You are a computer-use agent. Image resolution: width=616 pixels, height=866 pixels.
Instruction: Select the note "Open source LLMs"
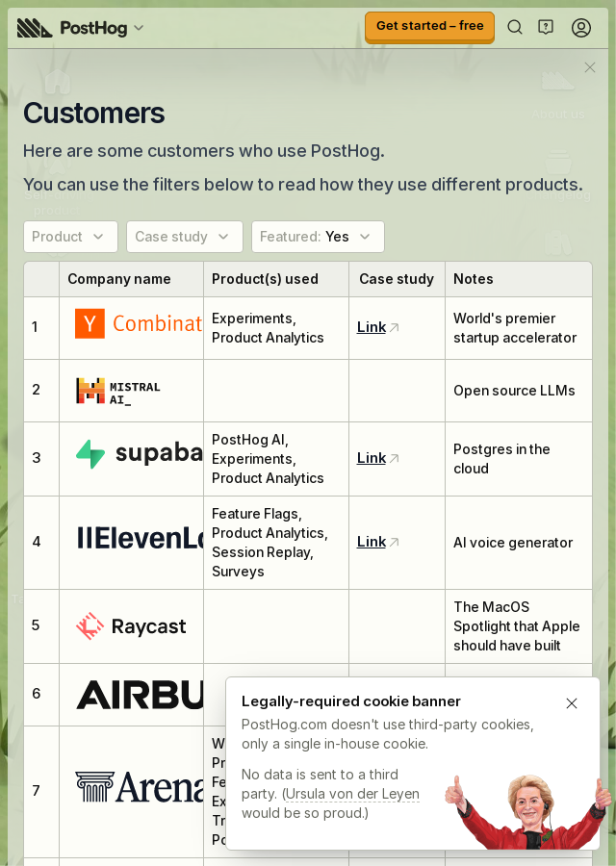(x=514, y=391)
